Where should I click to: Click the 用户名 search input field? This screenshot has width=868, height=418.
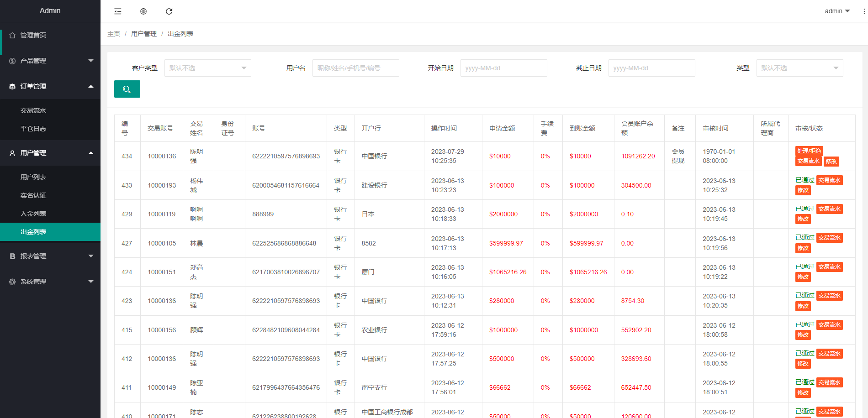pos(355,68)
